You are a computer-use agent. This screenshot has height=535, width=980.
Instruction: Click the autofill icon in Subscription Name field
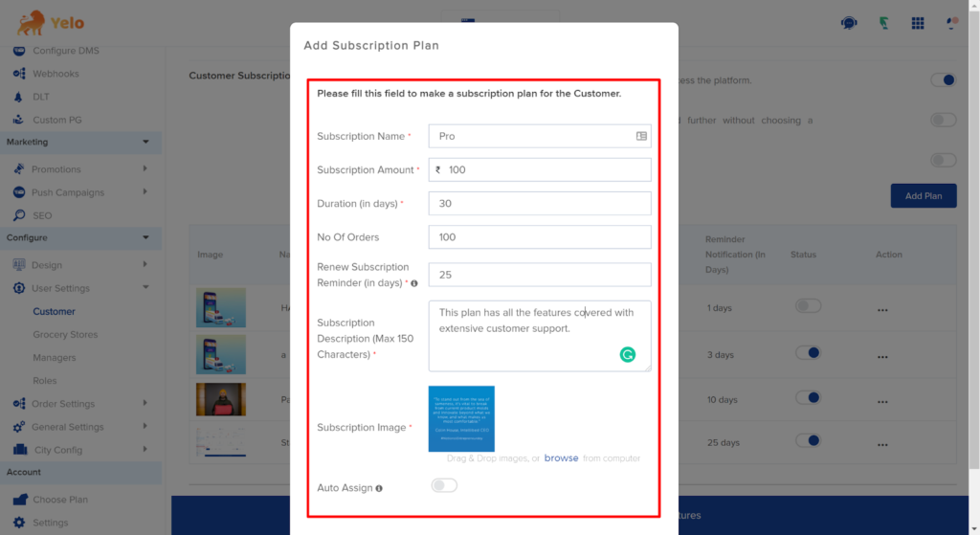coord(641,136)
